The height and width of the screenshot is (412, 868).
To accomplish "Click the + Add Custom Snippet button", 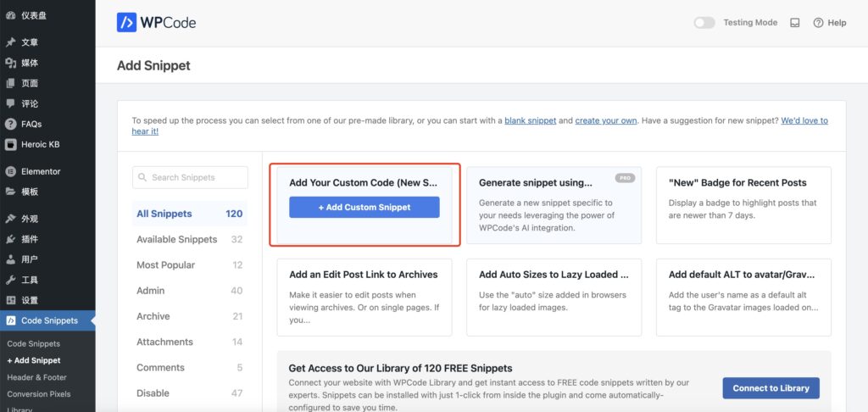I will (364, 207).
